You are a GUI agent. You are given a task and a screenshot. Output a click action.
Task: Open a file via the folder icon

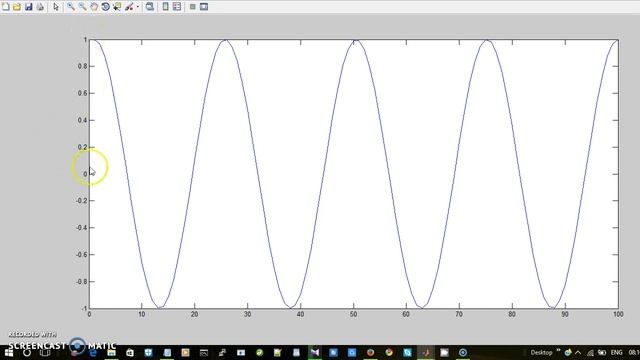(17, 7)
